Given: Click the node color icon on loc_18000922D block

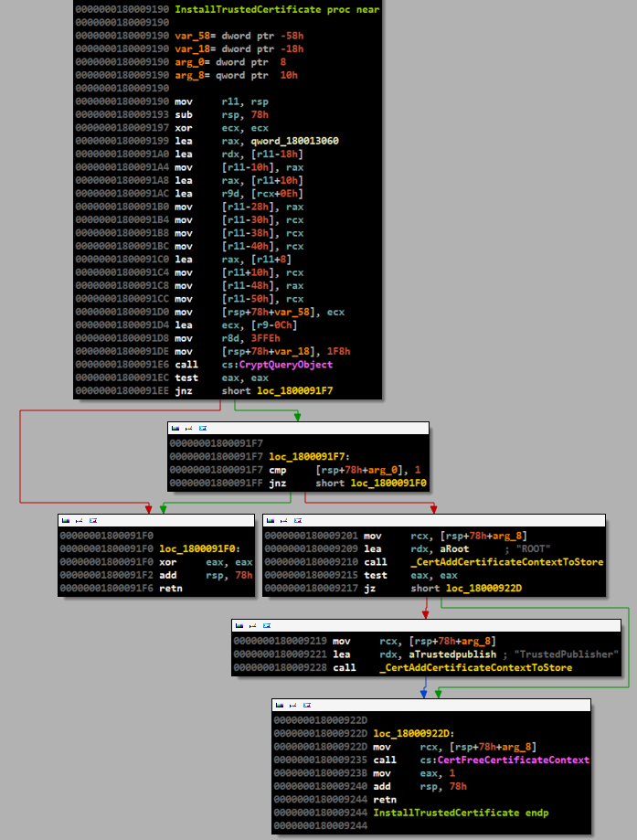Looking at the screenshot, I should point(279,705).
